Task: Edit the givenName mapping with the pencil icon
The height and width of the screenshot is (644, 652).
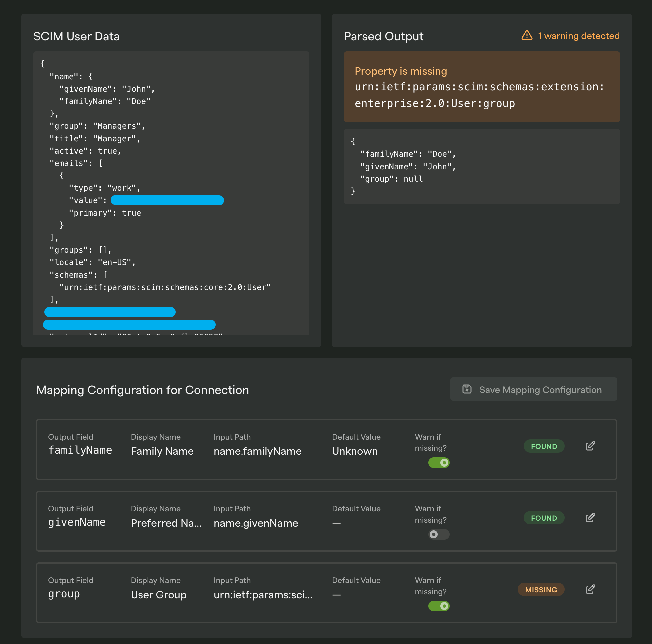Action: [590, 518]
